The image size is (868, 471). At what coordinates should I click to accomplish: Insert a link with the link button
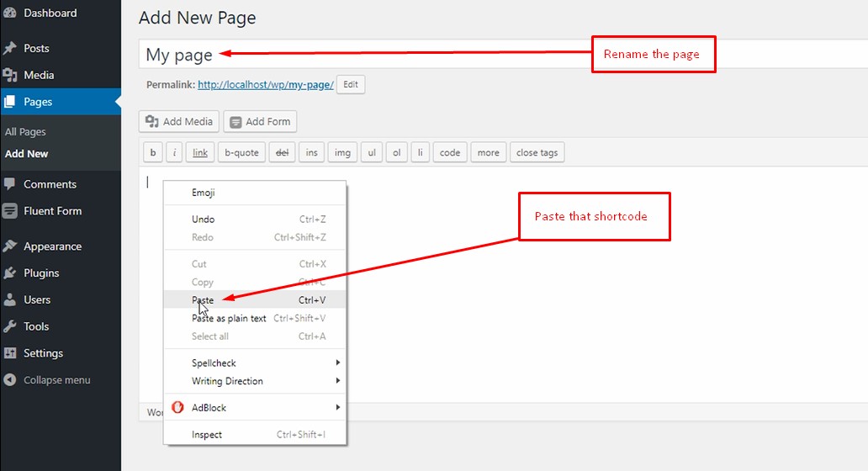200,152
